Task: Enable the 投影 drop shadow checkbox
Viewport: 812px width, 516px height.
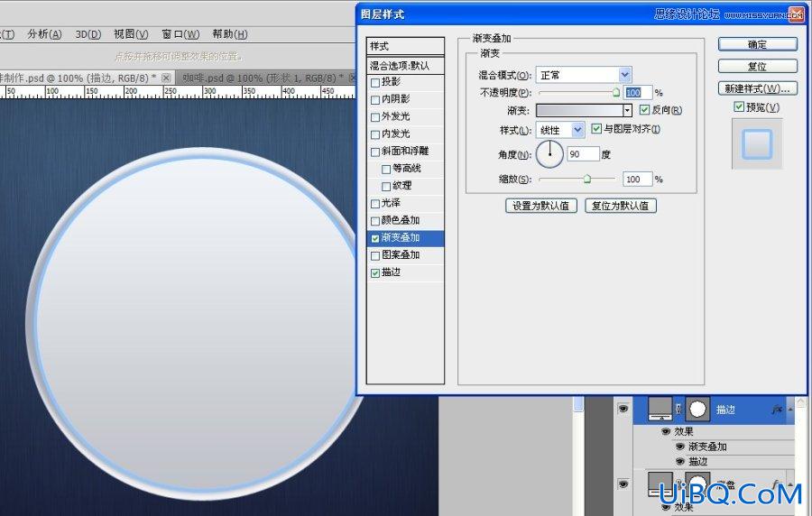Action: point(375,82)
